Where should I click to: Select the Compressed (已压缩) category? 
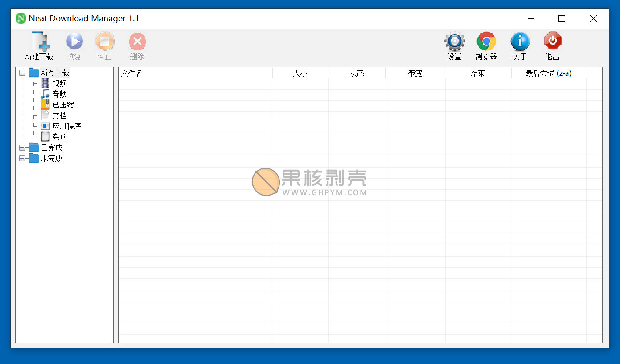[x=62, y=105]
